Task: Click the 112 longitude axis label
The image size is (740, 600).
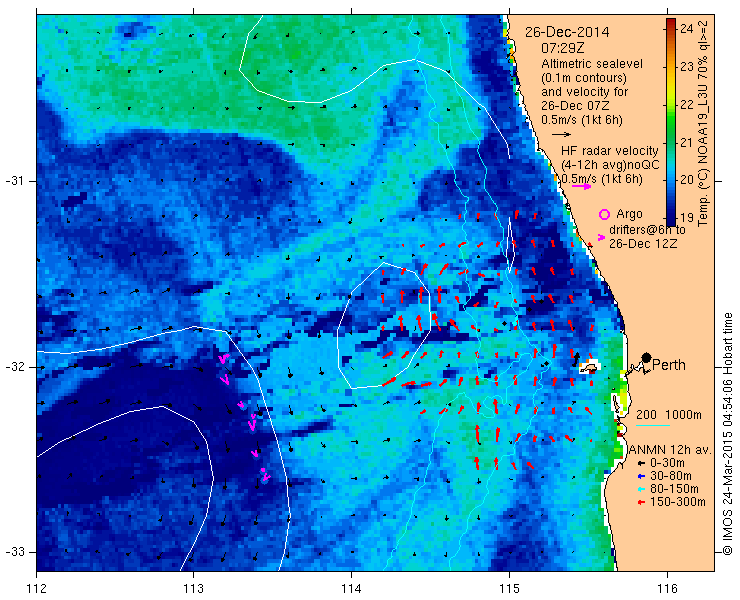Action: tap(37, 589)
